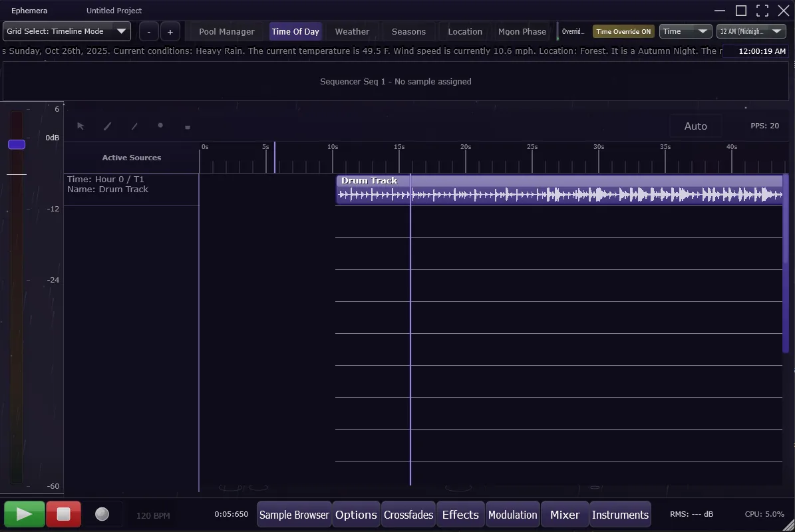Select the circle tool in timeline toolbar
Image resolution: width=795 pixels, height=532 pixels.
(160, 126)
